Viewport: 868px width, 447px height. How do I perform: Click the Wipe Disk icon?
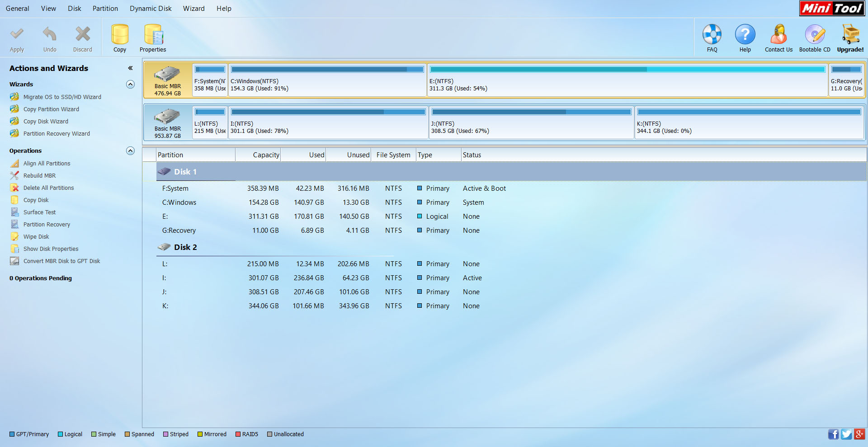14,236
